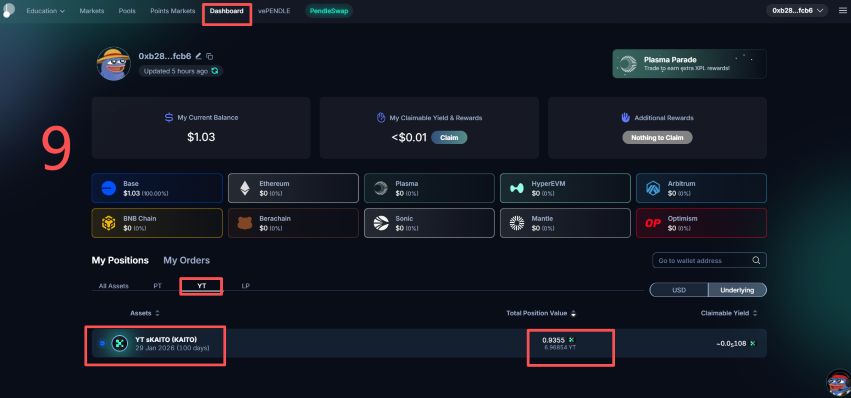Open the 0xb28...fcb6 wallet dropdown

[797, 10]
